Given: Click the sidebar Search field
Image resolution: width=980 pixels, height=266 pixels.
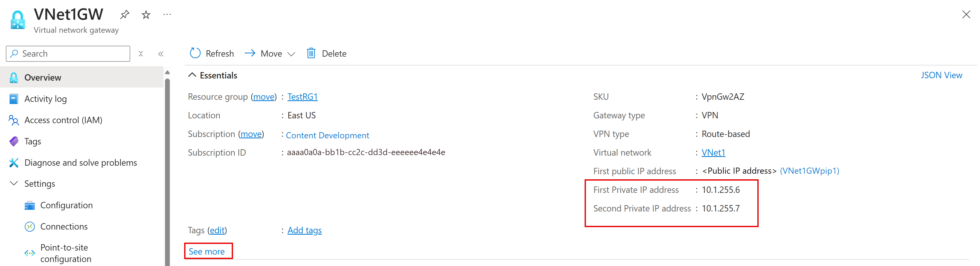Looking at the screenshot, I should (68, 53).
